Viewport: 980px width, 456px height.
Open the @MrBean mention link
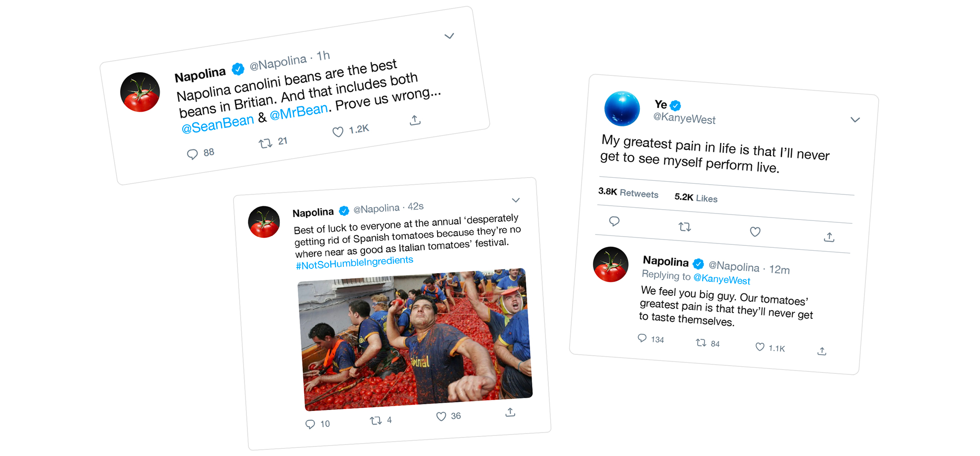(298, 112)
